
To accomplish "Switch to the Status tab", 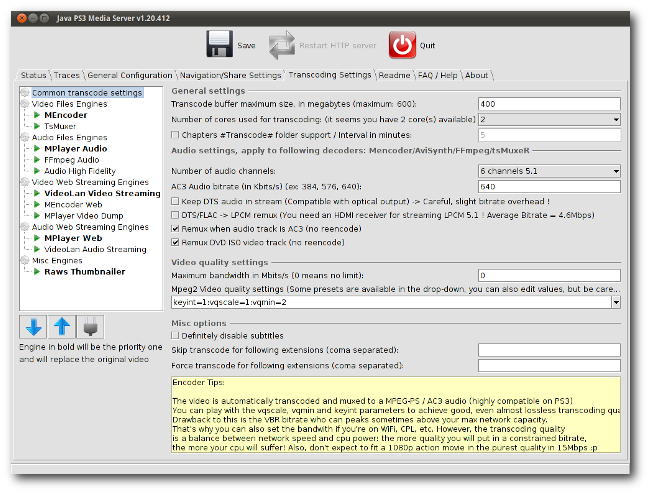I will pyautogui.click(x=34, y=75).
